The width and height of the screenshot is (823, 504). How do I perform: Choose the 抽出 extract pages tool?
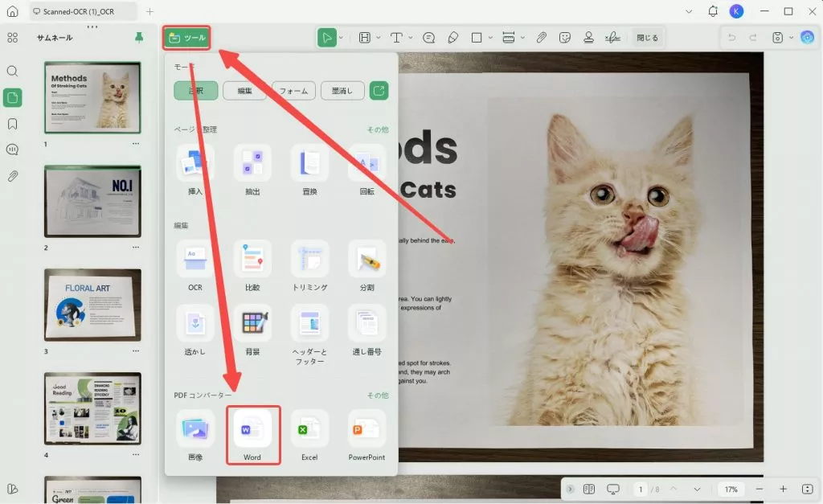(252, 169)
